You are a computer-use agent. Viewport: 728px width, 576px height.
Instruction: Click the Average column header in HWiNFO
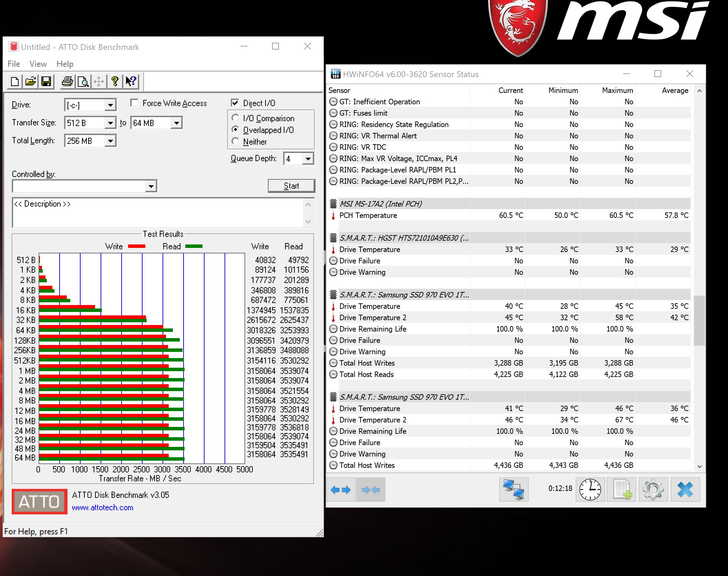coord(663,90)
